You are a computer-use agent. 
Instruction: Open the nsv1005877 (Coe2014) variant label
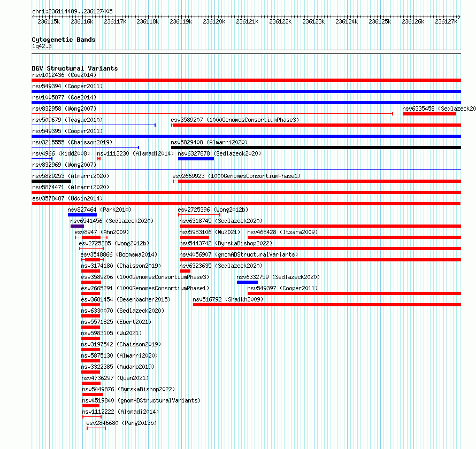[x=64, y=97]
